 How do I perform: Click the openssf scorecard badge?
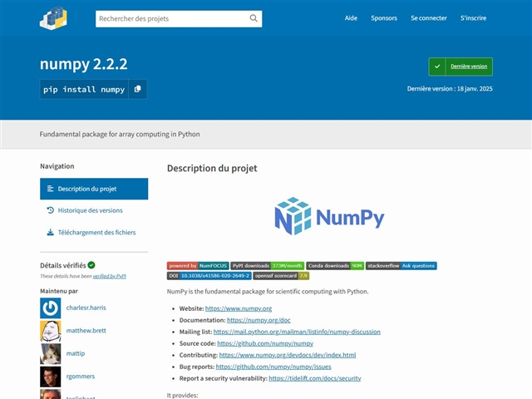(x=281, y=276)
